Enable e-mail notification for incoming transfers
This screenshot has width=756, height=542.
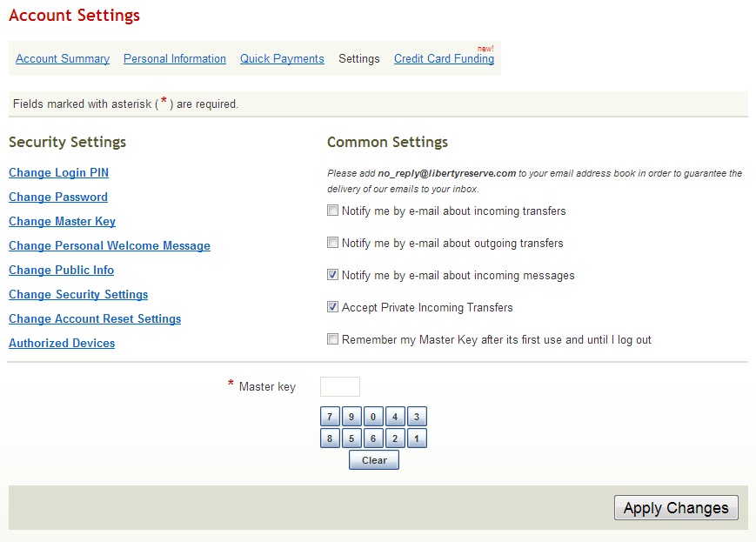coord(332,211)
